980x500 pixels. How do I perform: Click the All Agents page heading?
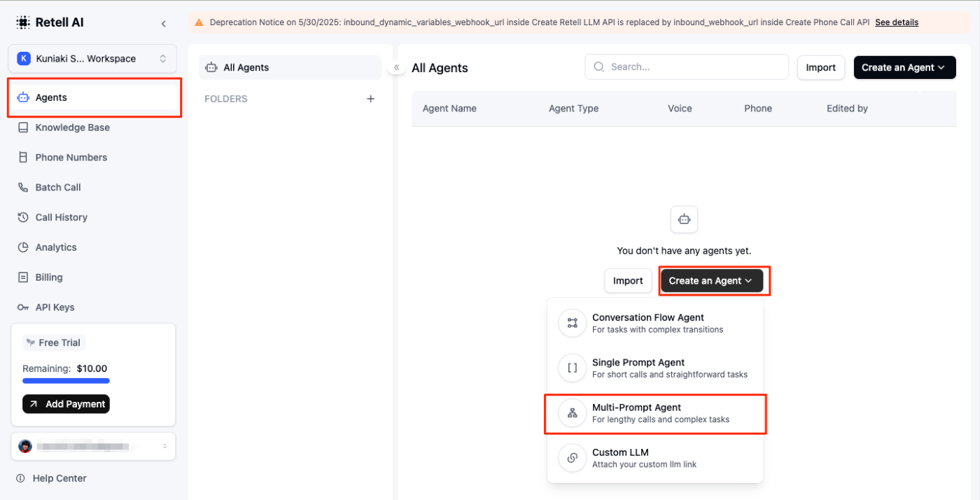click(440, 68)
